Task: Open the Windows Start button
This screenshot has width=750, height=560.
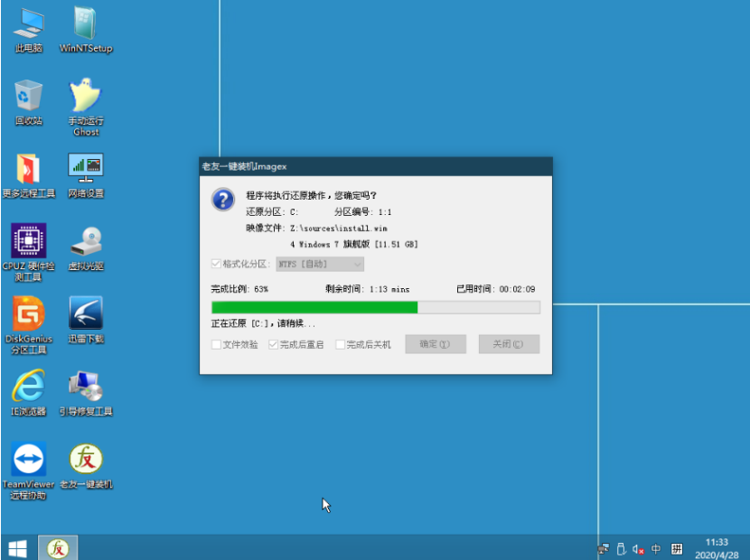Action: tap(18, 548)
